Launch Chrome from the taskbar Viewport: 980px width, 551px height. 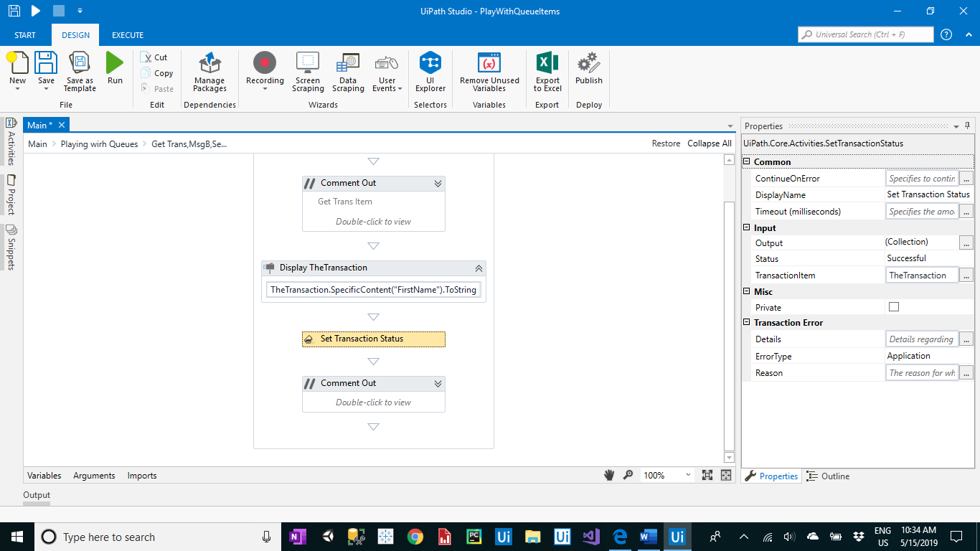[415, 536]
